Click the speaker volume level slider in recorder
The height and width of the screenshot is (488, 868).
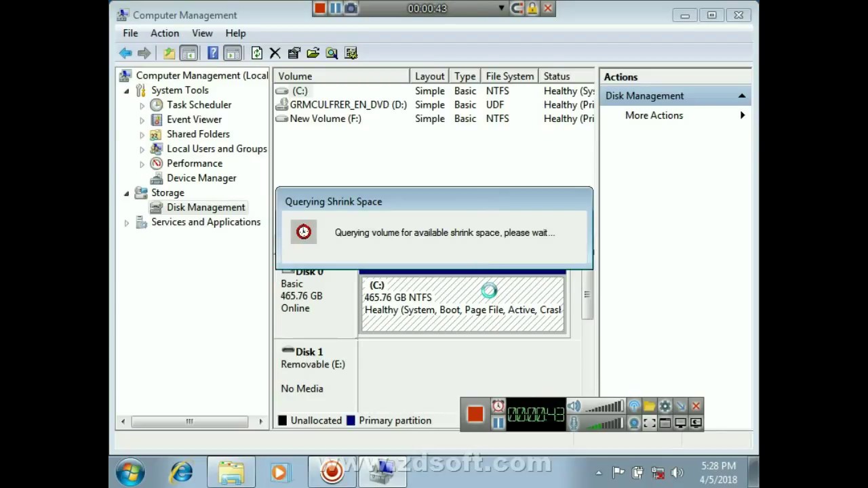[x=604, y=406]
